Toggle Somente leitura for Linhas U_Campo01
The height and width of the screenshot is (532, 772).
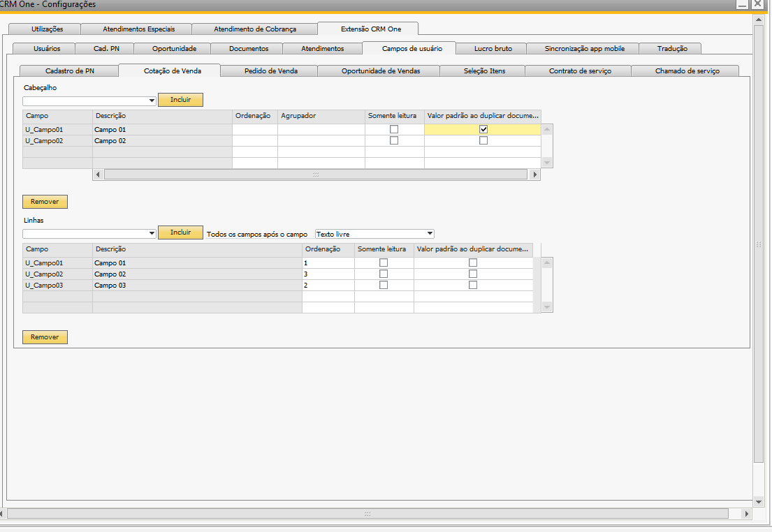click(384, 263)
